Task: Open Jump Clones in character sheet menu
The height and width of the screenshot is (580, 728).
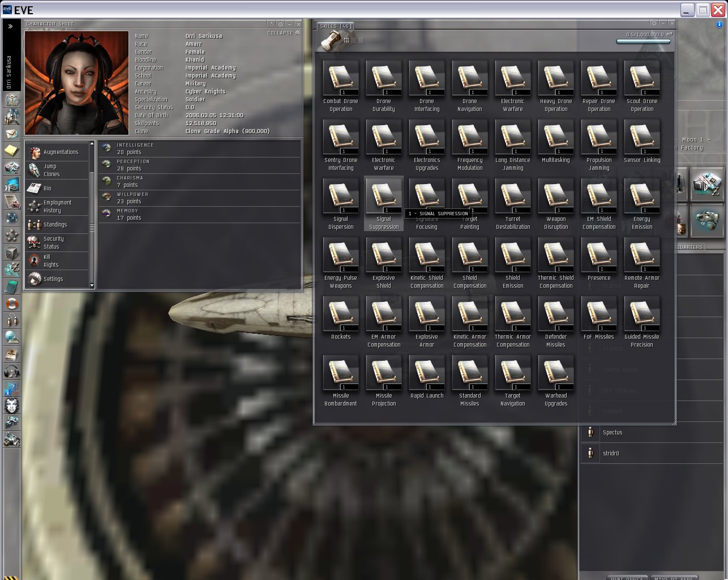Action: pos(57,170)
